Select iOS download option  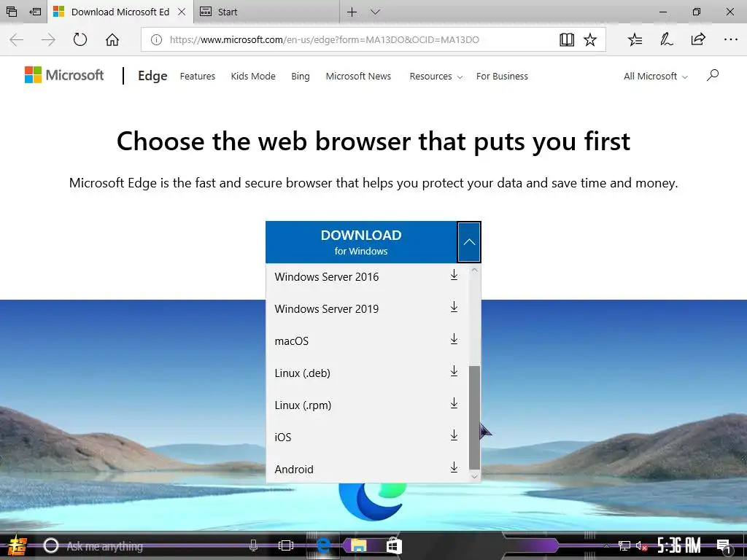coord(366,437)
